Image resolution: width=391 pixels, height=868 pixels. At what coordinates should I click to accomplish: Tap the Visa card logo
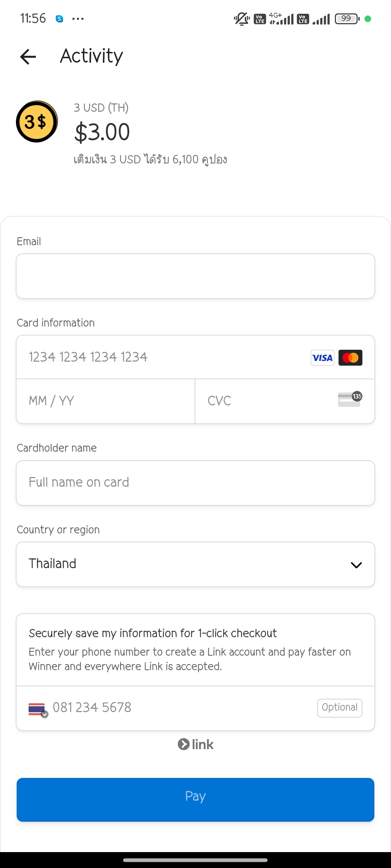click(322, 358)
